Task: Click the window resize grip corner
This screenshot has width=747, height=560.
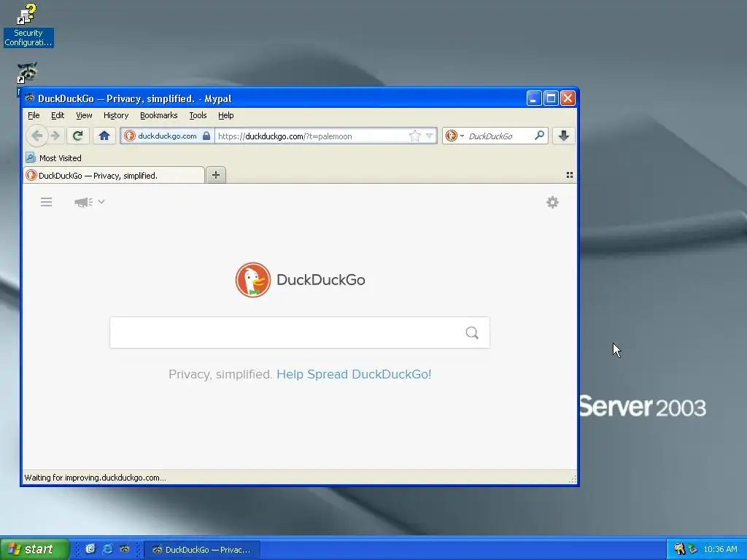Action: (573, 479)
